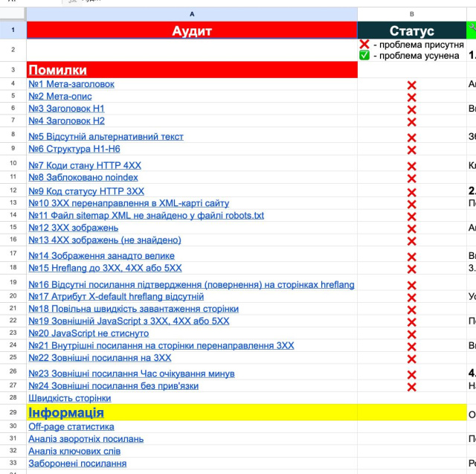Open №18 Повільна швидкість завантаження link

(134, 309)
